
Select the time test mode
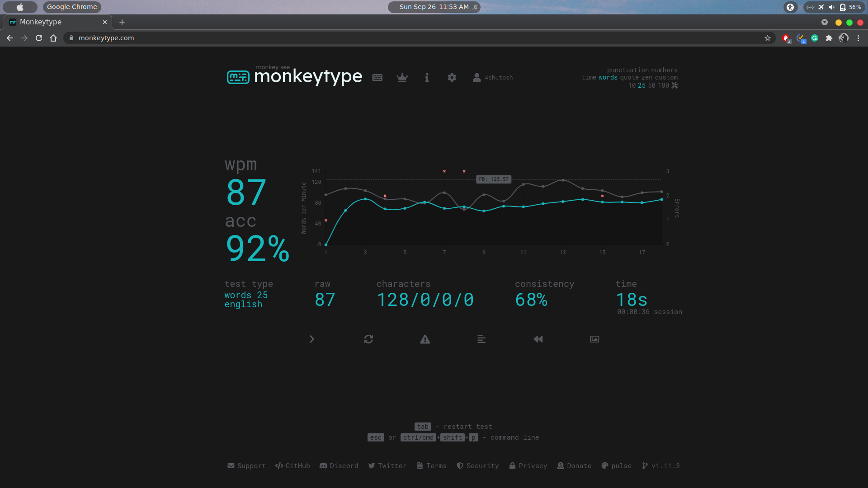point(589,77)
